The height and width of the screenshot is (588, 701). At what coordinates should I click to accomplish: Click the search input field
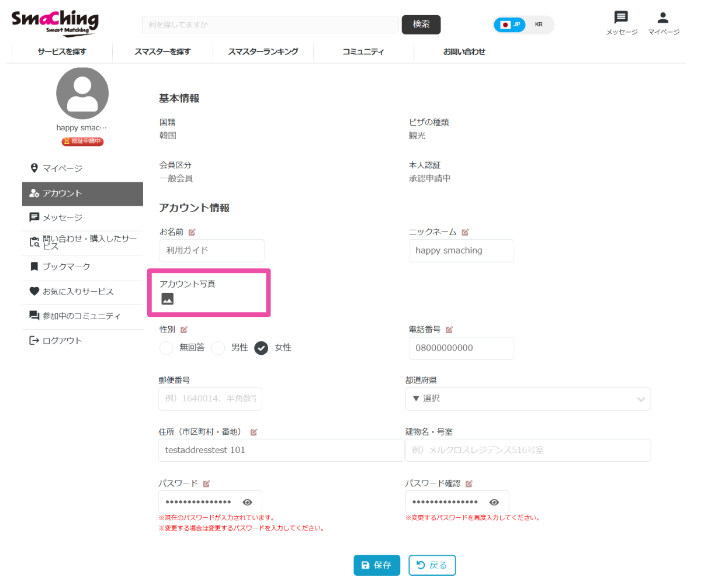[270, 24]
